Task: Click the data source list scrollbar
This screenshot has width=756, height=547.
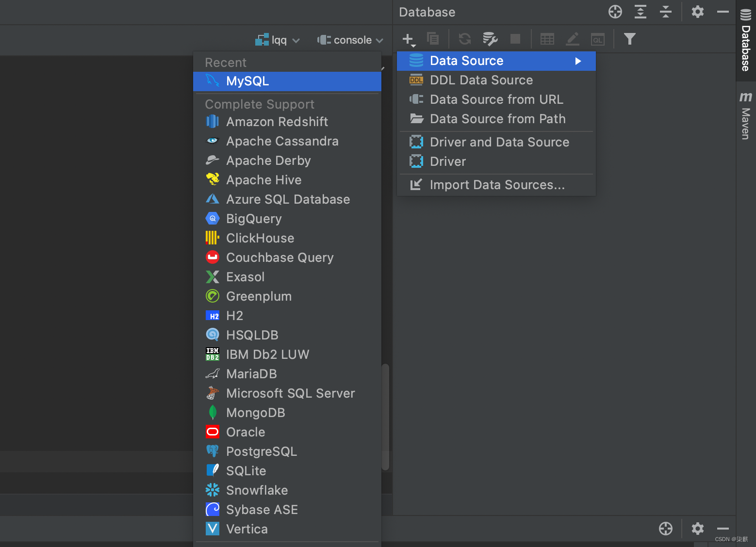Action: click(385, 417)
